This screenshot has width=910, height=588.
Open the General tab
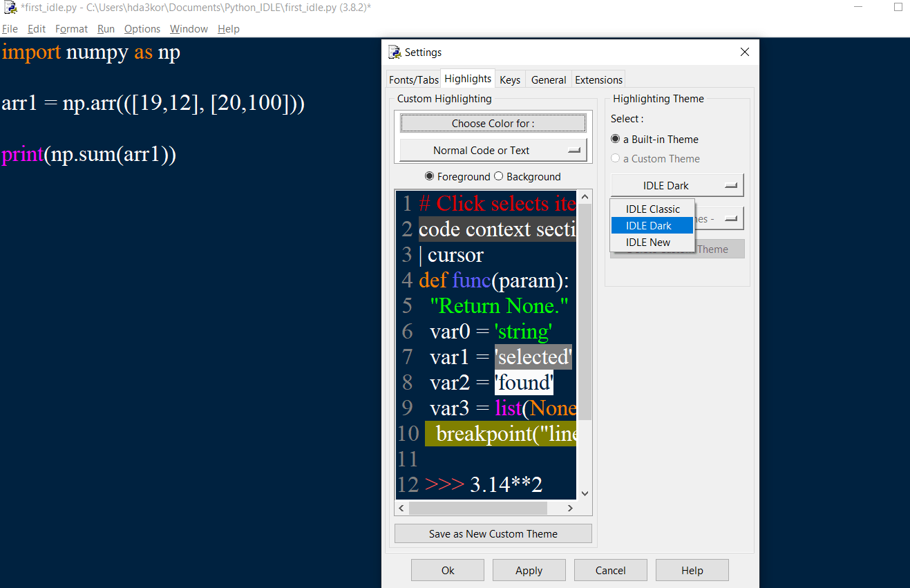(x=549, y=80)
